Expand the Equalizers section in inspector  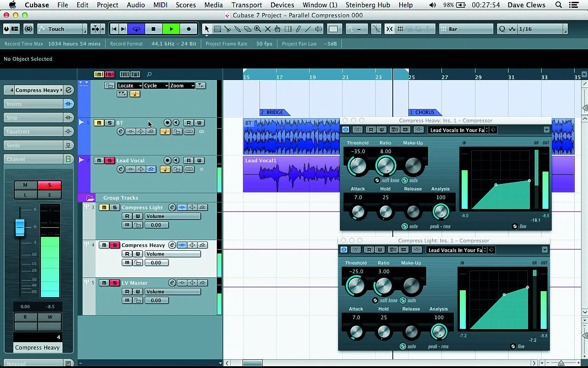[x=39, y=132]
